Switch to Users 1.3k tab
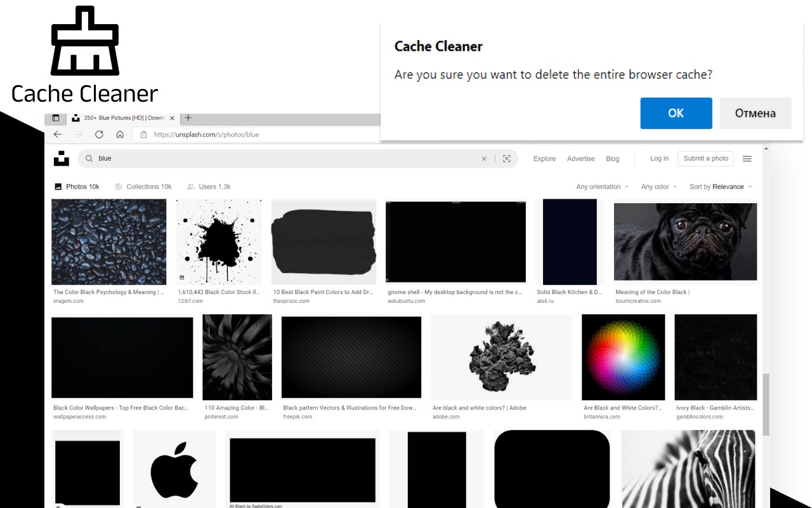Image resolution: width=812 pixels, height=508 pixels. [209, 187]
